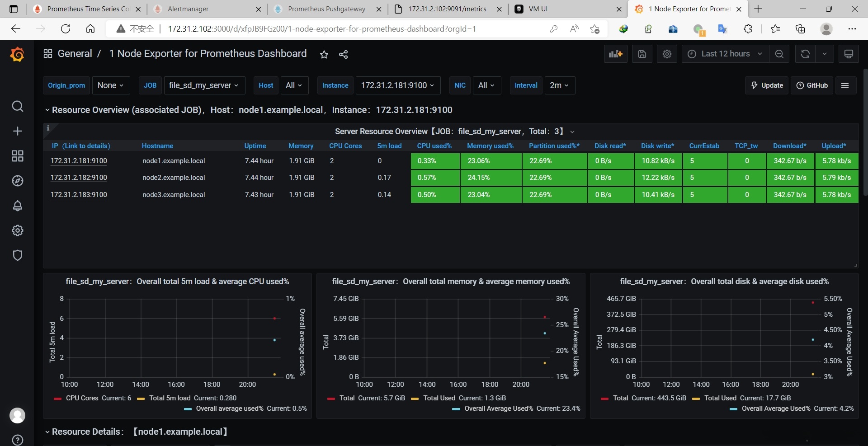Open the Explore compass icon
This screenshot has height=446, width=868.
[x=18, y=181]
